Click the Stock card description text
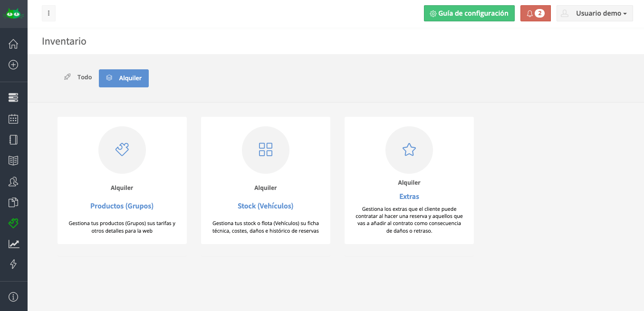This screenshot has height=311, width=644. [x=266, y=227]
